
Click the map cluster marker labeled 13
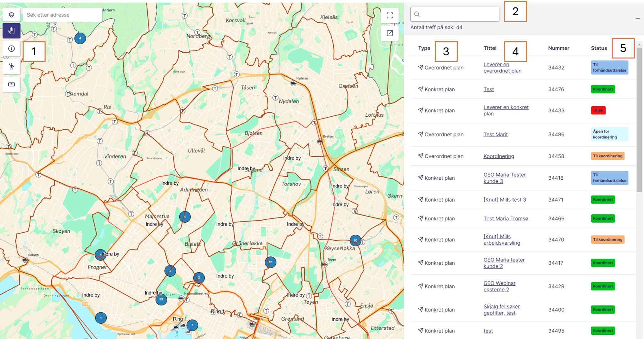[270, 262]
